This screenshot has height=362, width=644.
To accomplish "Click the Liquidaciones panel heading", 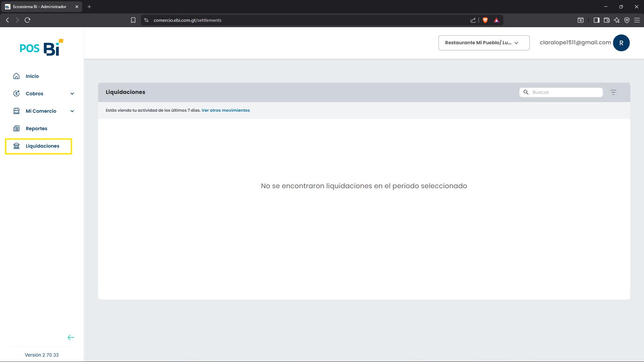I will point(126,92).
